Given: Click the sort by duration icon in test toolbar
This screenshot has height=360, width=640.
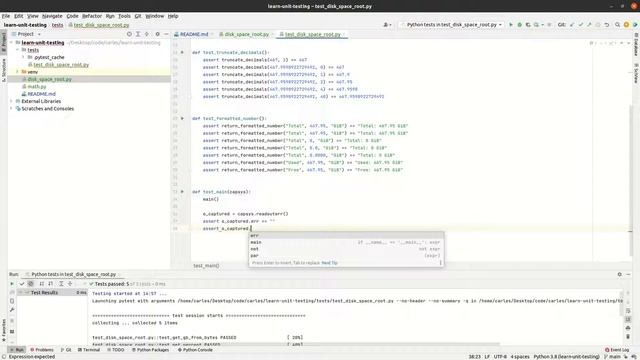Looking at the screenshot, I should [51, 284].
